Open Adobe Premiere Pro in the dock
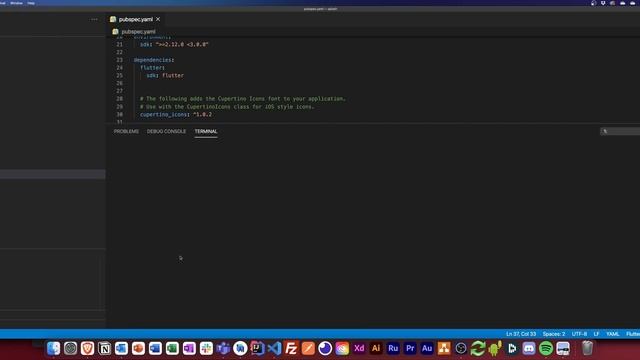 [410, 348]
